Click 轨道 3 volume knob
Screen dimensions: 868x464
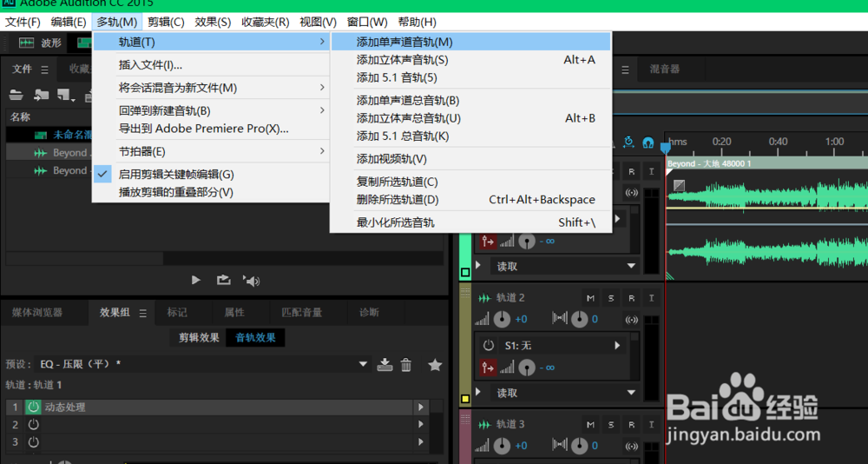coord(502,445)
